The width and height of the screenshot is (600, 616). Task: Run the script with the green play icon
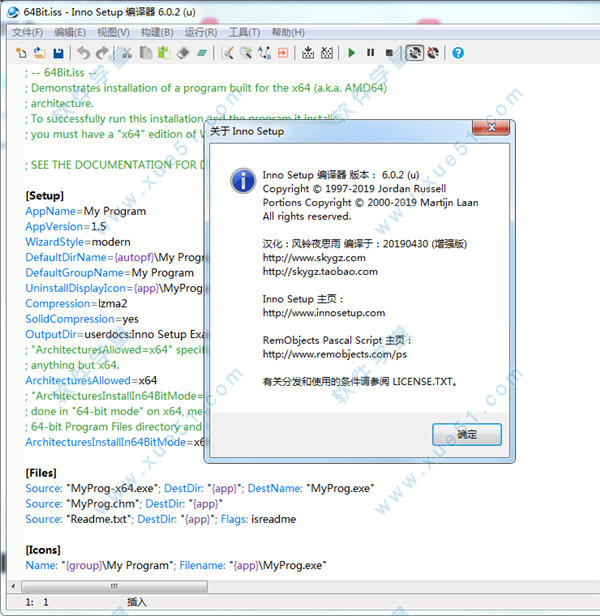352,53
